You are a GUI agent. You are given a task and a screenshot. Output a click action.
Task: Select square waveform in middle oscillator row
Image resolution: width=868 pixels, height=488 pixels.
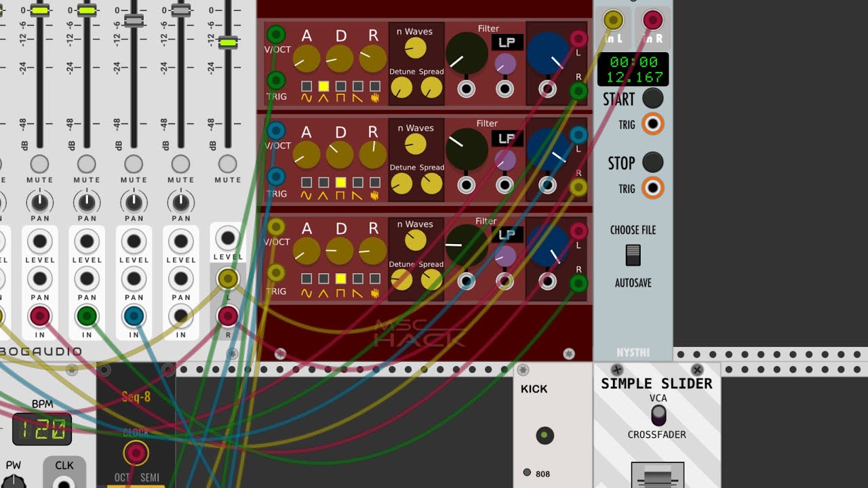click(x=340, y=182)
